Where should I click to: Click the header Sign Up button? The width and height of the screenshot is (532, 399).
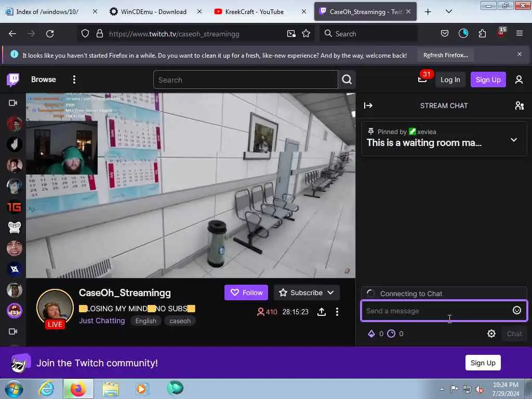pyautogui.click(x=488, y=79)
